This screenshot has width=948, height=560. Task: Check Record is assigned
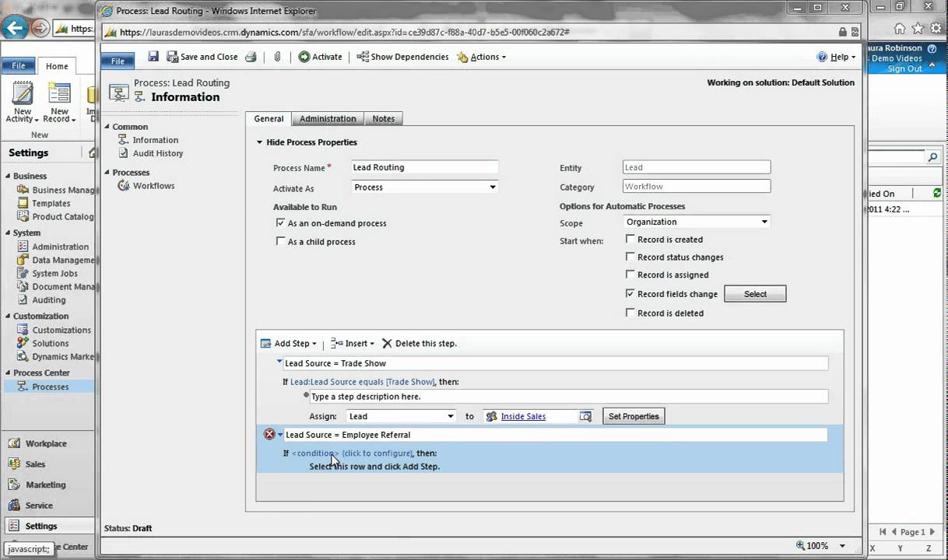point(630,274)
